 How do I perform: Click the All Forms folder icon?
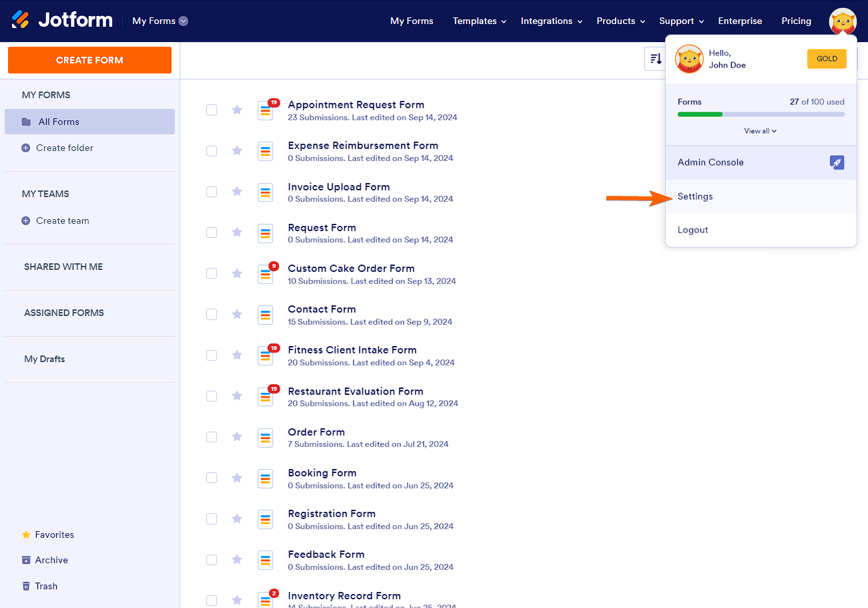(26, 122)
